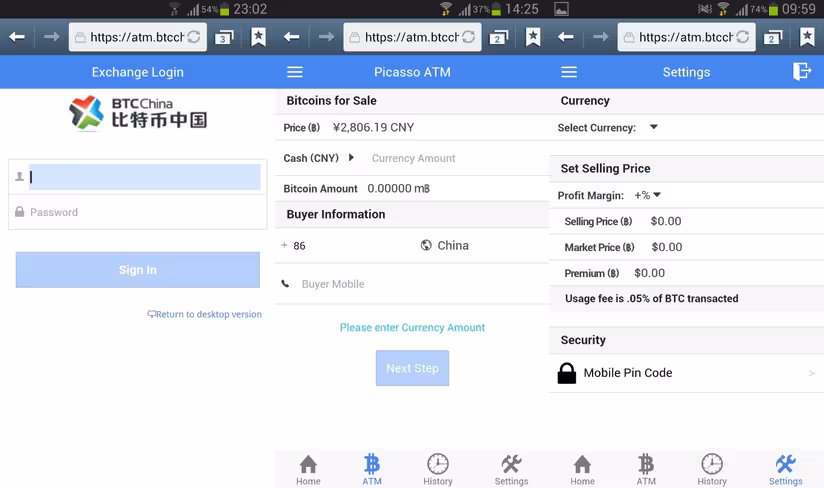Click the Selling Price $0.00 value

tap(666, 221)
